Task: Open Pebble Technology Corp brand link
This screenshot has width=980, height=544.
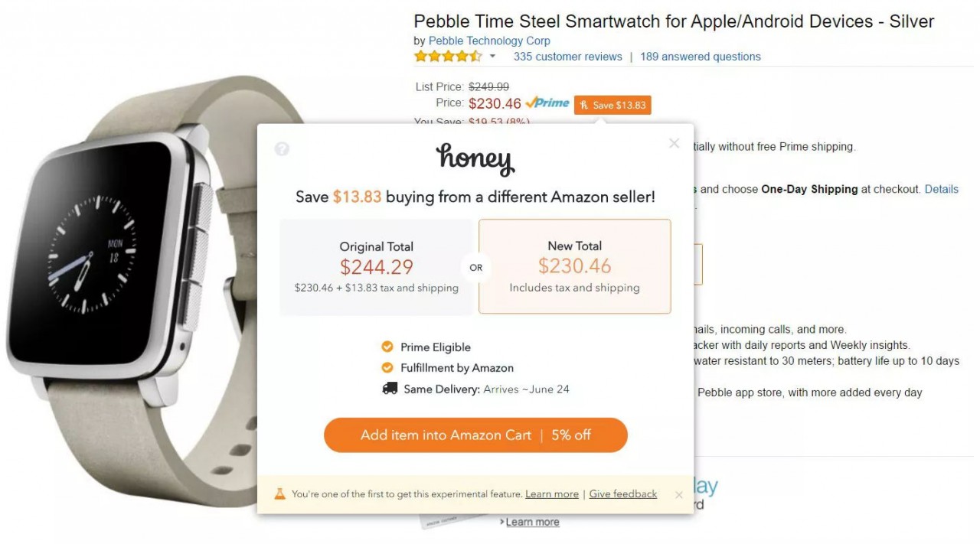Action: [x=488, y=41]
